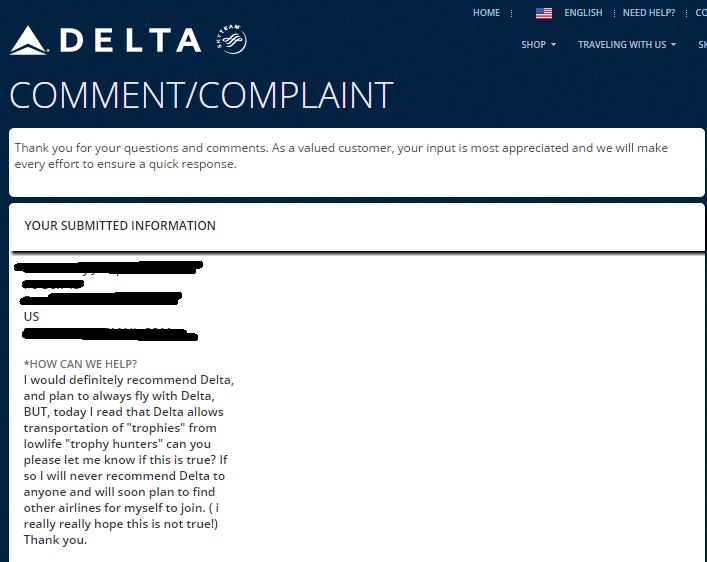Open the SkyTeam alliance logo
707x562 pixels.
pos(232,39)
